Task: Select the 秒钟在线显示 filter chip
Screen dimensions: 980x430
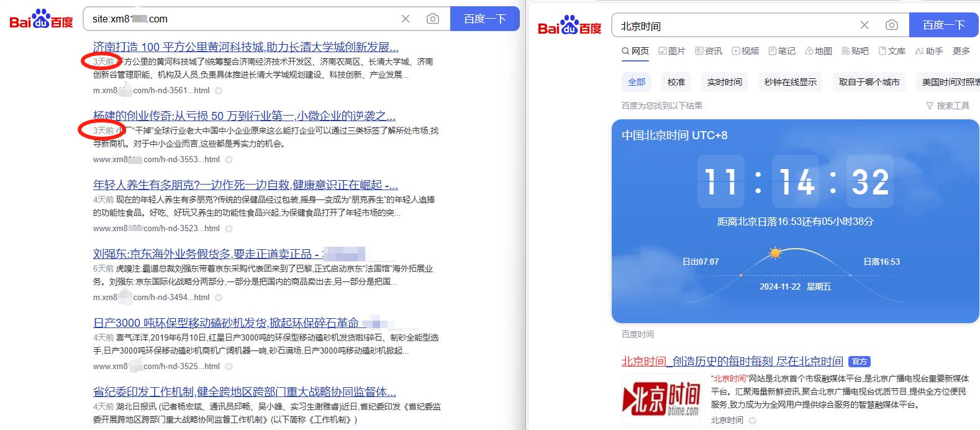Action: pos(791,82)
